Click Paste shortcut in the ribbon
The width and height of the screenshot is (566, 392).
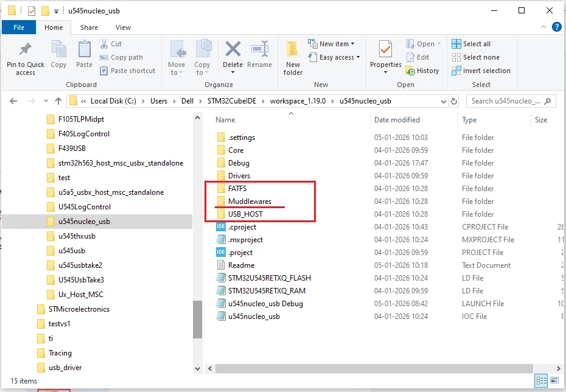point(127,71)
